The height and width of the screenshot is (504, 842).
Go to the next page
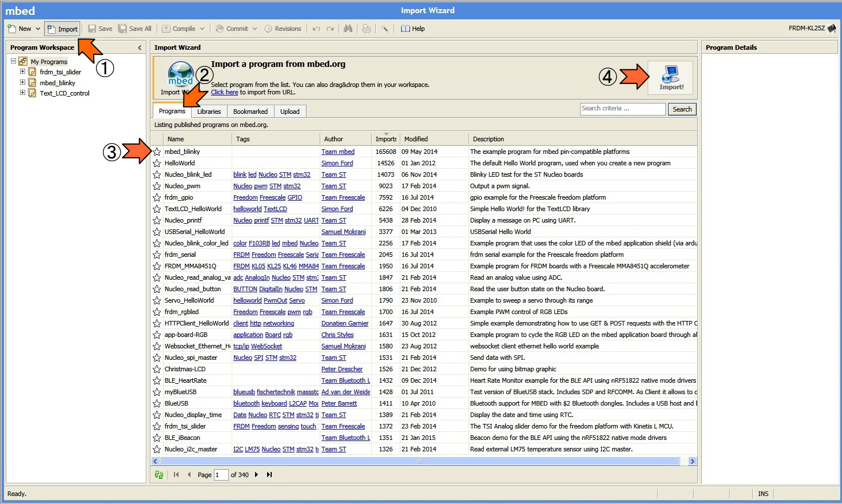[x=256, y=475]
